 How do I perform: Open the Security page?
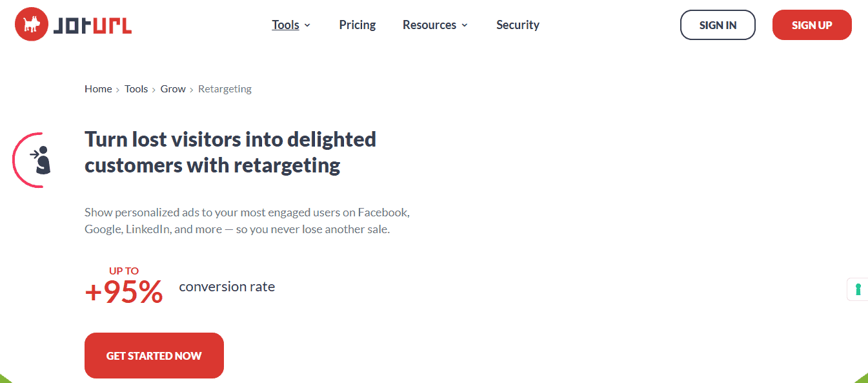pos(518,25)
